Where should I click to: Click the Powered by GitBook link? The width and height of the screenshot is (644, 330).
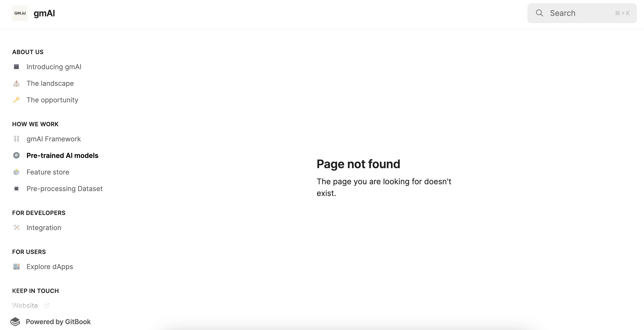click(58, 321)
